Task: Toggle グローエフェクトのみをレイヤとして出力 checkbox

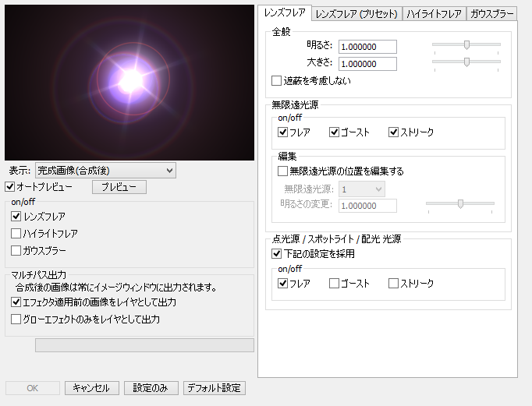Action: 16,319
